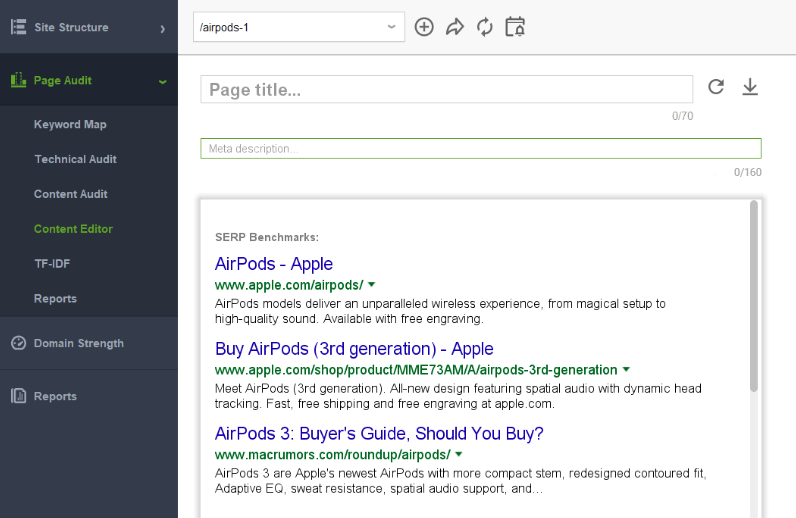
Task: Click the SERP panel vertical scrollbar
Action: pyautogui.click(x=754, y=296)
